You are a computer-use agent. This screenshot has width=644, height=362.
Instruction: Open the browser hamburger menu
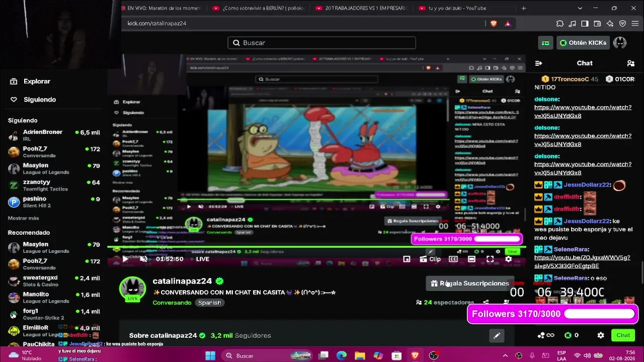pos(634,23)
